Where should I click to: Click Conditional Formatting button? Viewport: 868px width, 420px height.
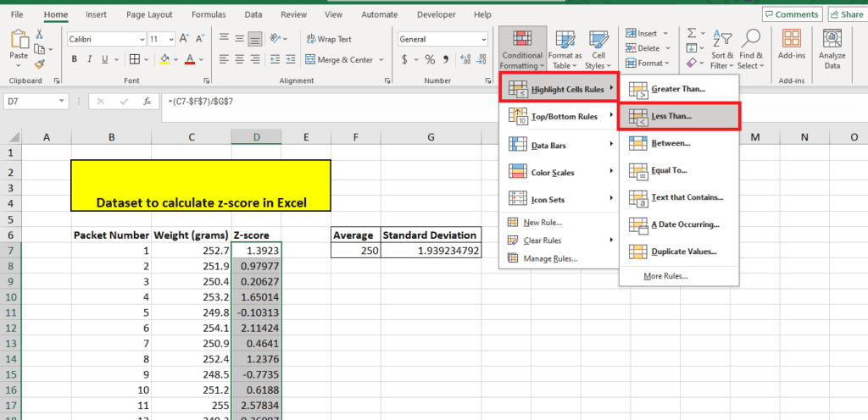click(x=522, y=50)
